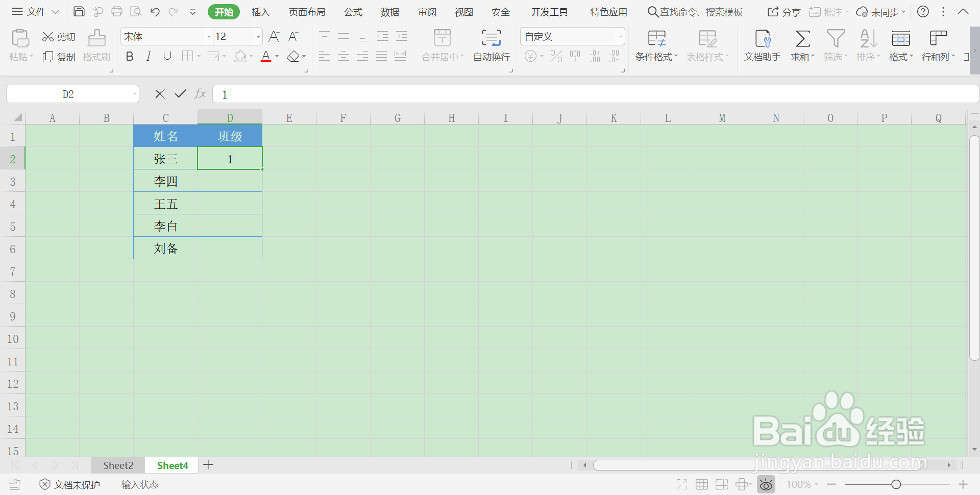Image resolution: width=980 pixels, height=495 pixels.
Task: Click the Sum sigma icon
Action: (802, 39)
